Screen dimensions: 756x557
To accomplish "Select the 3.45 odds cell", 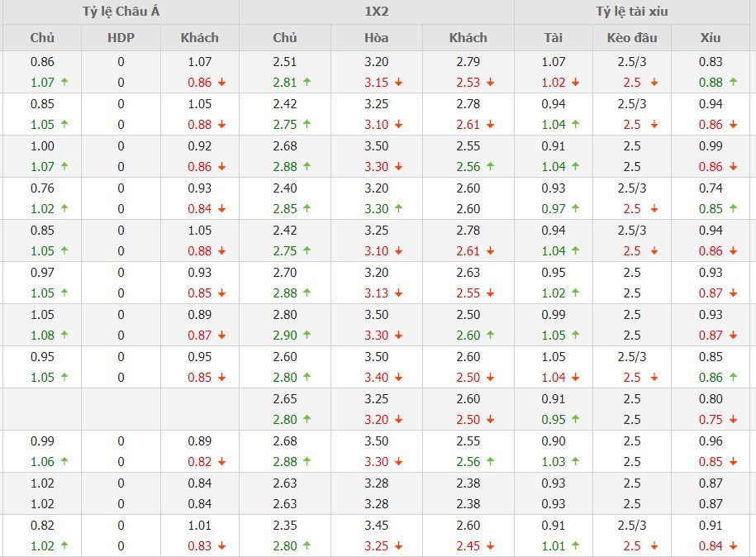I will point(376,525).
